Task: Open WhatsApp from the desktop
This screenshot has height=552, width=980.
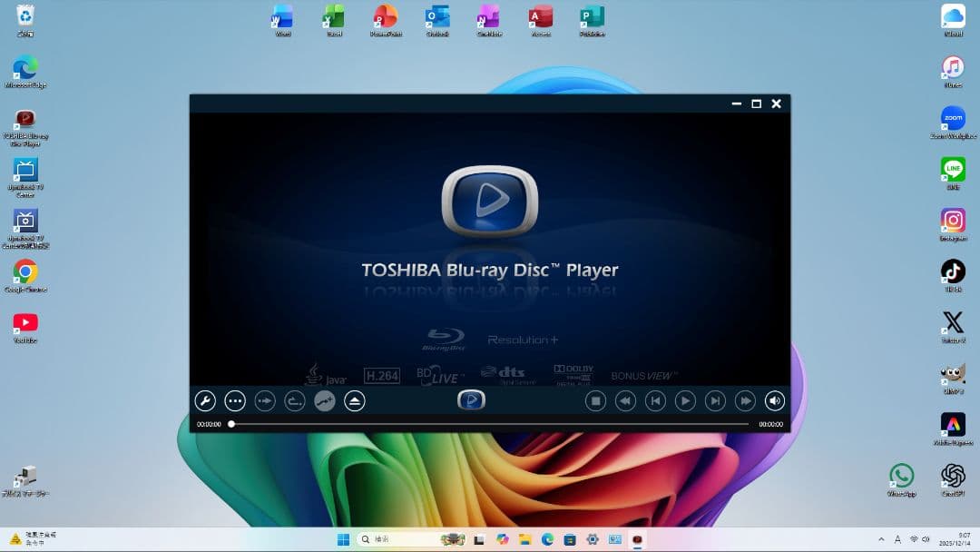Action: pyautogui.click(x=903, y=474)
